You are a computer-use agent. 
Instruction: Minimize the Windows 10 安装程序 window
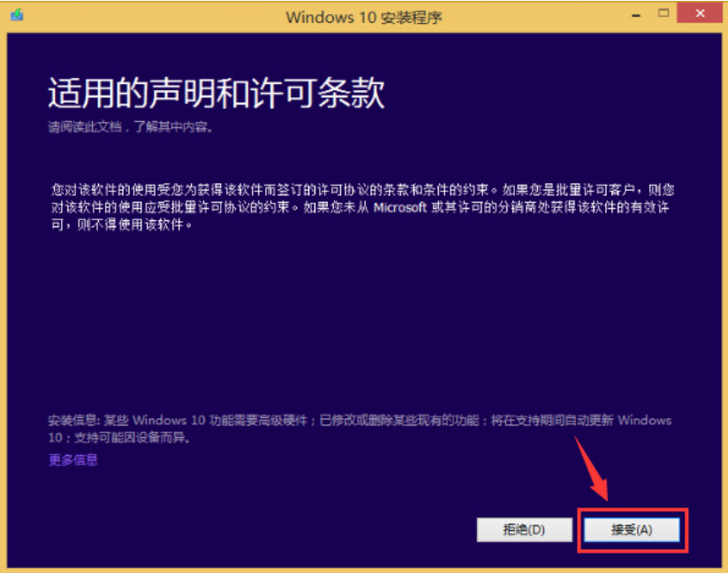636,14
